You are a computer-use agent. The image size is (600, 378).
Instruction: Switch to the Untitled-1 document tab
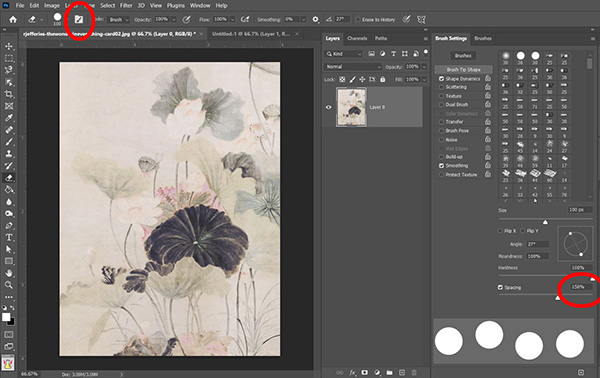coord(251,34)
